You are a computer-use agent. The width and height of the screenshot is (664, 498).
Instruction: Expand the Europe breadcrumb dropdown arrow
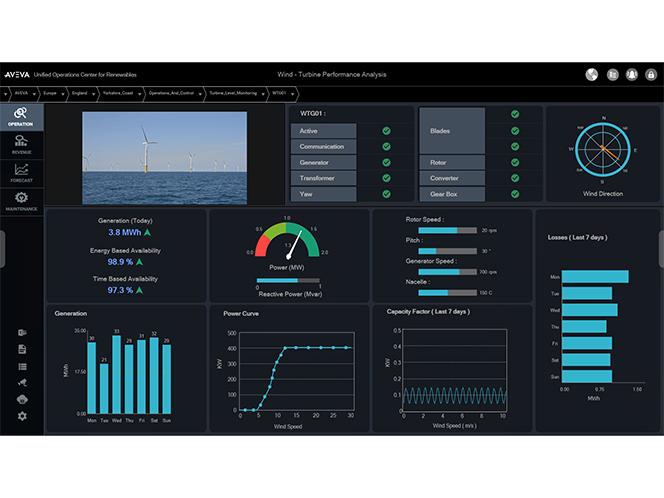(63, 94)
